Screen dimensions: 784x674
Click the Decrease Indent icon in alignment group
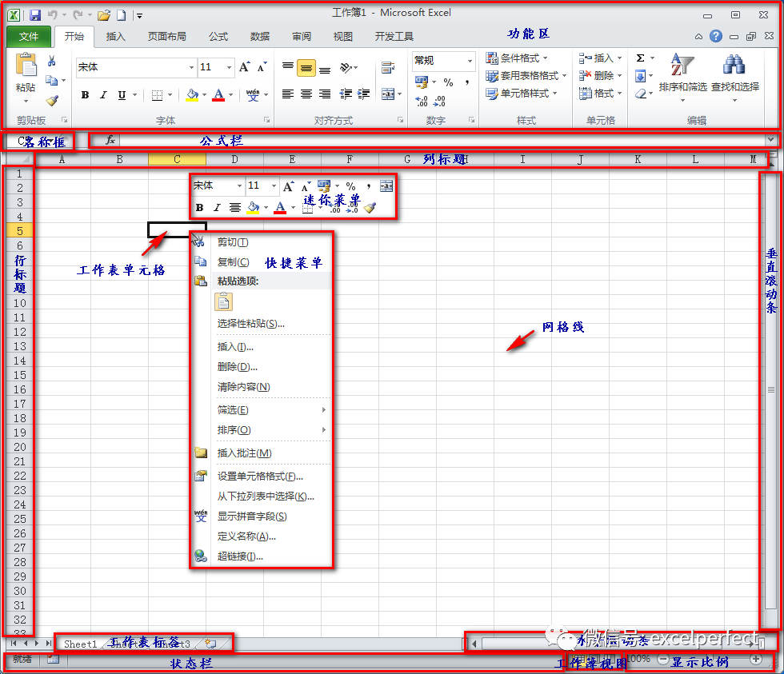(x=346, y=94)
